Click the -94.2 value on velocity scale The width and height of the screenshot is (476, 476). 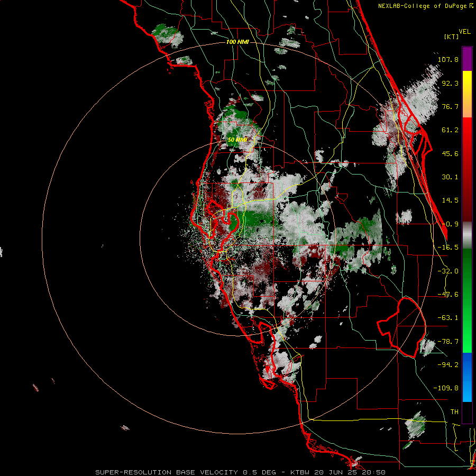[448, 364]
